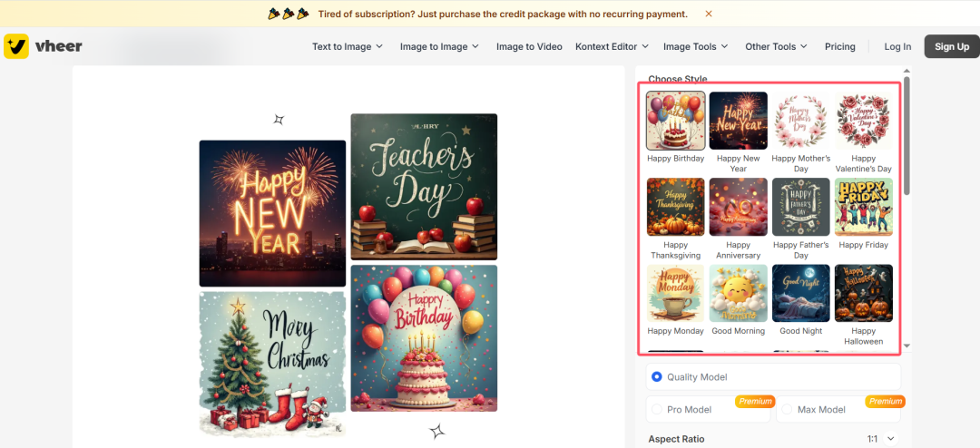980x448 pixels.
Task: Select the Happy Halloween style
Action: pos(864,293)
